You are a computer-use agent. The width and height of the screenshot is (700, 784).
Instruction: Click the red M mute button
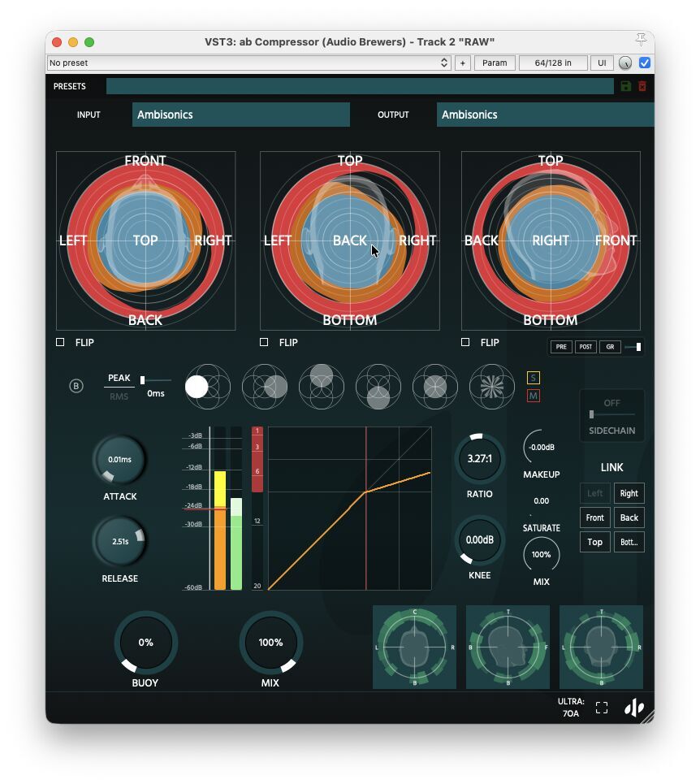[533, 396]
